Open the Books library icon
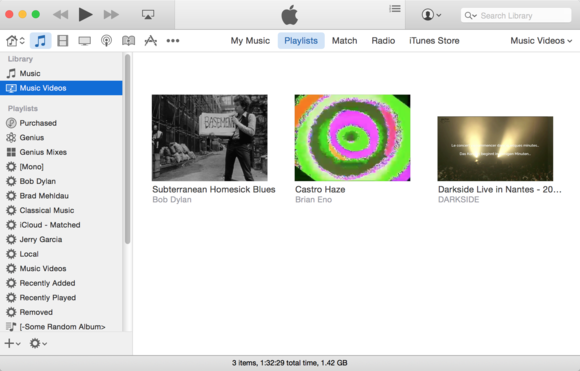The image size is (580, 371). click(x=128, y=41)
